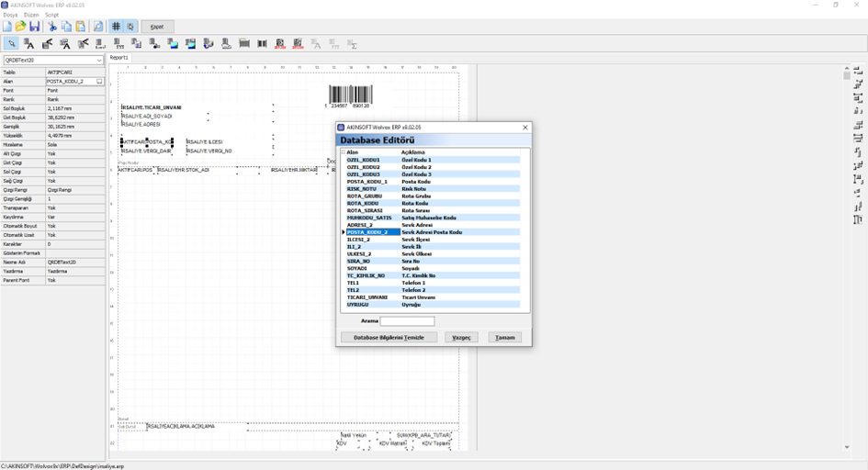Click Database Bilgilerini Temizle

click(x=389, y=337)
